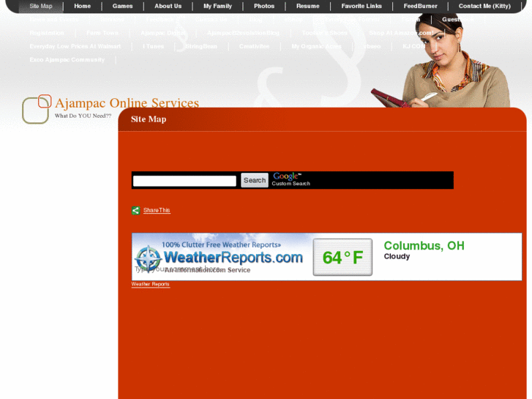Click the Cloudy weather condition text

click(397, 256)
